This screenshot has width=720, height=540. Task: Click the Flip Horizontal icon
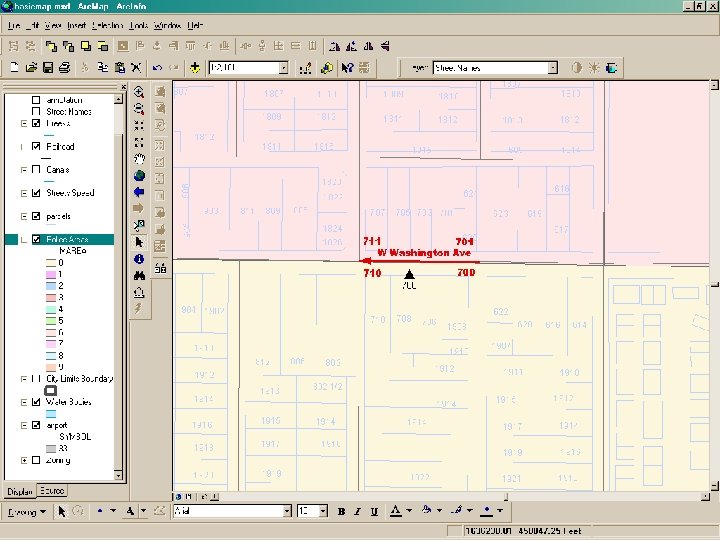pos(368,46)
